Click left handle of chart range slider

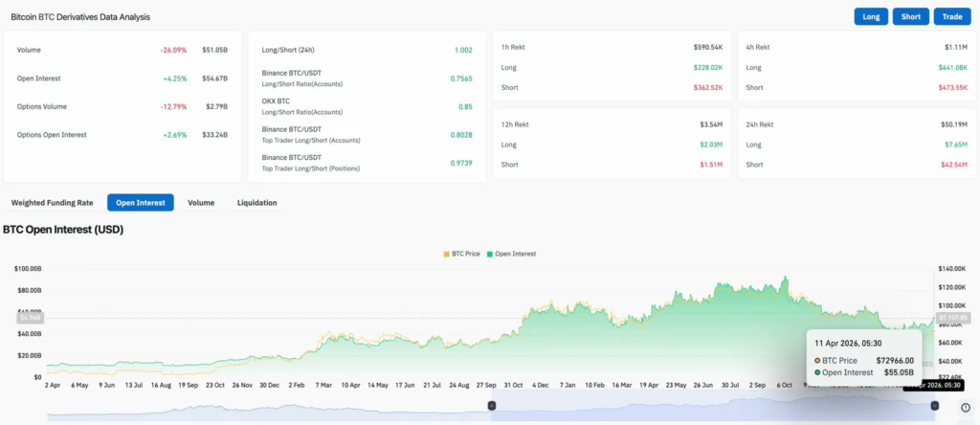[492, 406]
